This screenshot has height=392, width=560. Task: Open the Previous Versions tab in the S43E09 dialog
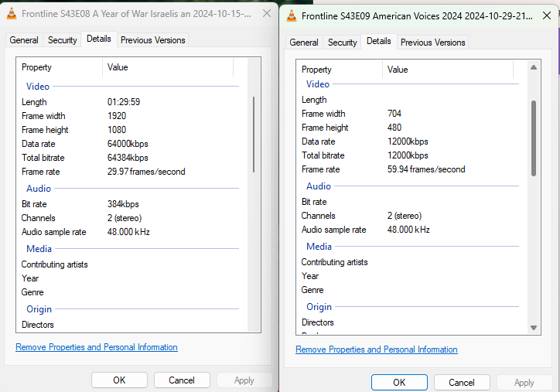(433, 43)
